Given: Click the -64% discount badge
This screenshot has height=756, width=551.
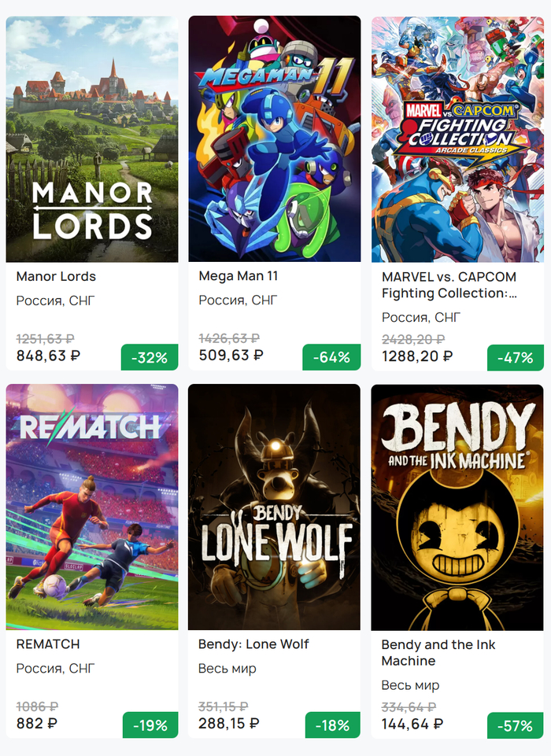Looking at the screenshot, I should 331,357.
